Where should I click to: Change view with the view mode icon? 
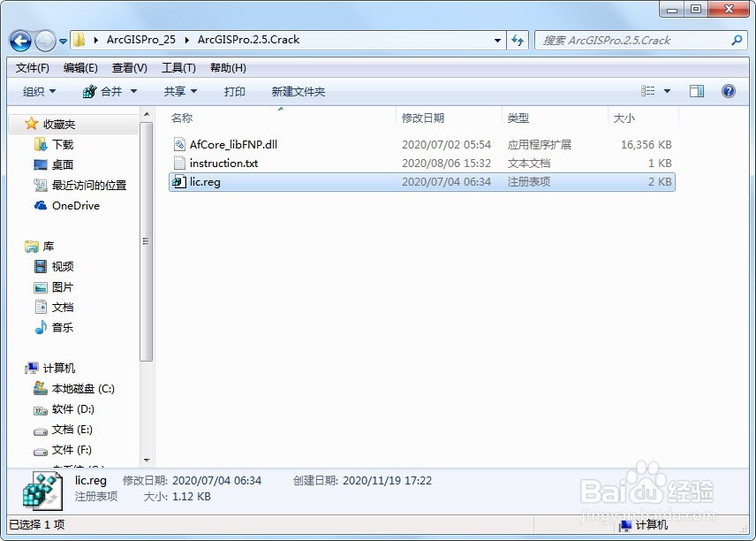tap(647, 91)
